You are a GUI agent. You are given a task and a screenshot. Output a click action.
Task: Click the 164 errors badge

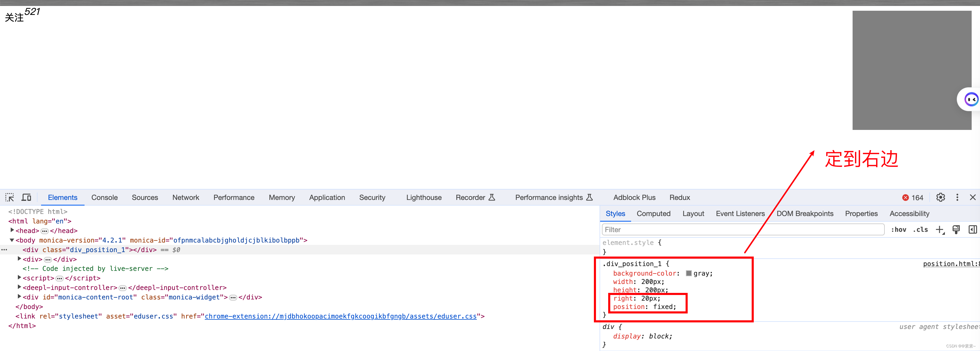[x=913, y=197]
